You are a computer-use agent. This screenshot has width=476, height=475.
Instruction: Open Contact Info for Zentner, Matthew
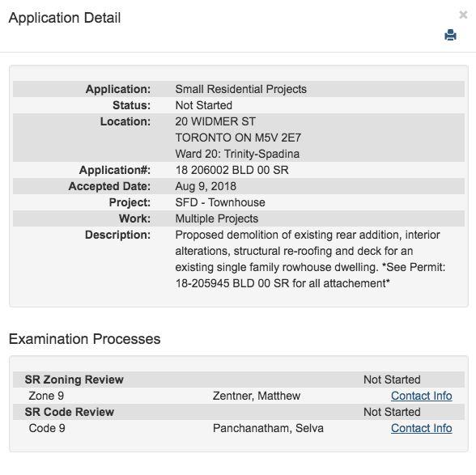coord(421,396)
